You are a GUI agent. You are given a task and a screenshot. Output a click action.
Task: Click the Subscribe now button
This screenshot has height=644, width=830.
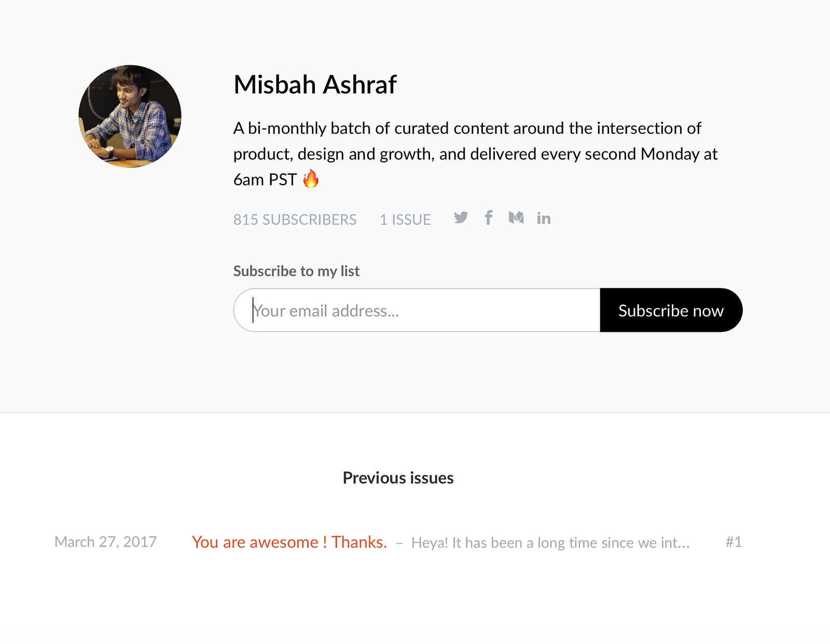point(671,310)
